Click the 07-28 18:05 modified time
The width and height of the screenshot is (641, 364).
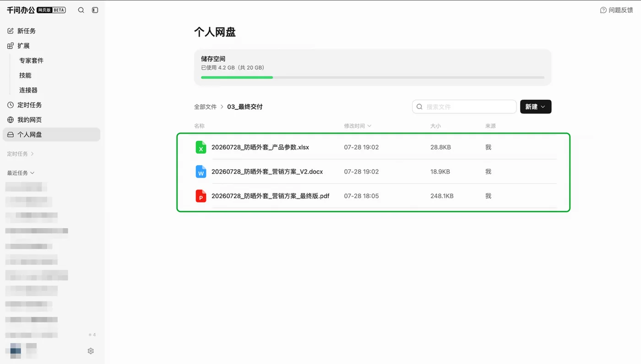coord(361,196)
